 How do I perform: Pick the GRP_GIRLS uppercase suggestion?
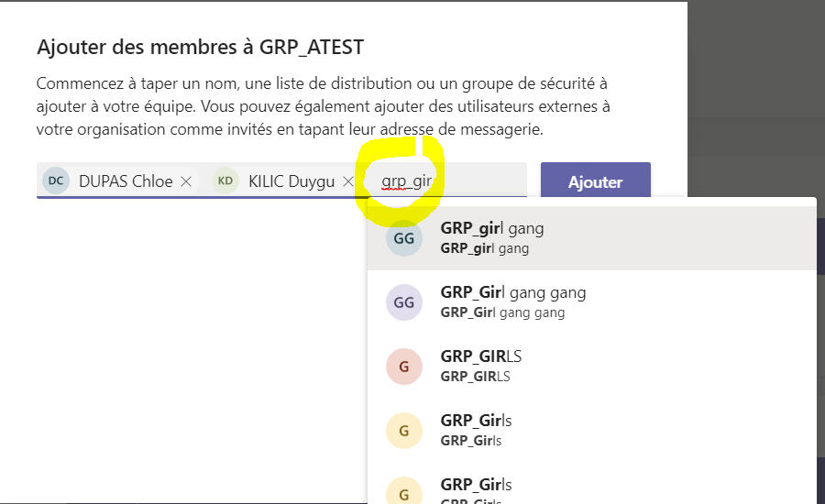coord(591,367)
